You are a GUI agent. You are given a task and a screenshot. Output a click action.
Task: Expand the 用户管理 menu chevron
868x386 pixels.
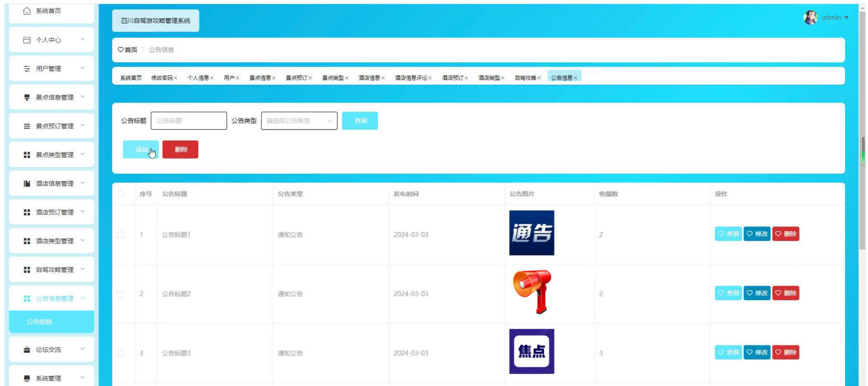[82, 68]
